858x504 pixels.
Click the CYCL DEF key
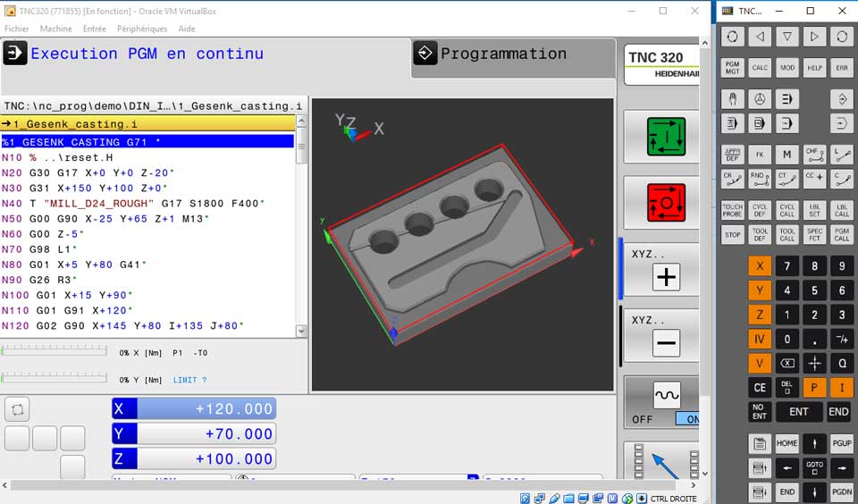[760, 211]
